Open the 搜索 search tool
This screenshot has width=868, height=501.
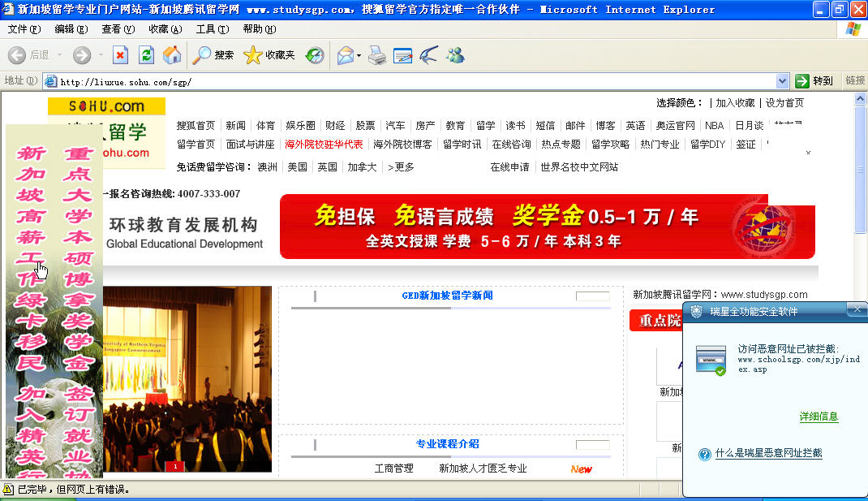tap(213, 55)
